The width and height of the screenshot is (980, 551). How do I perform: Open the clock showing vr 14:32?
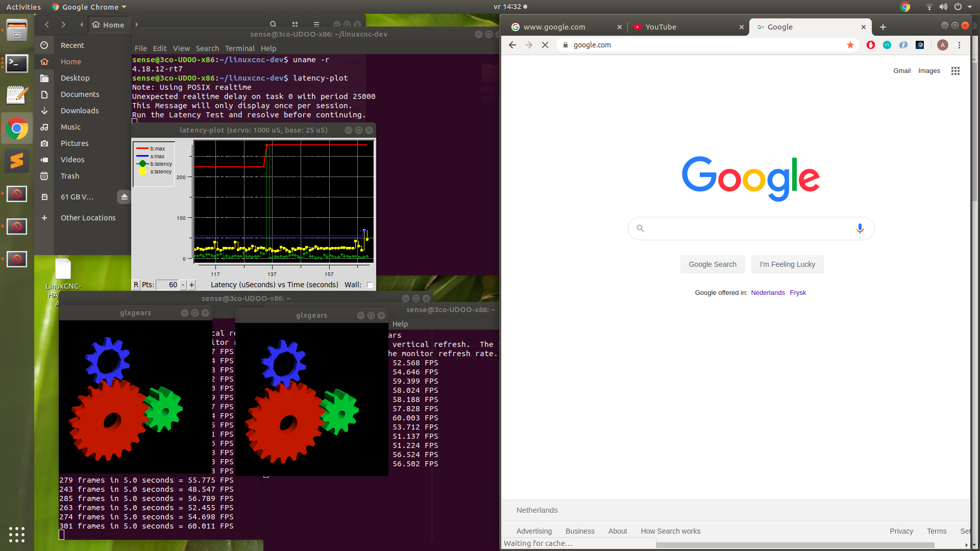507,7
